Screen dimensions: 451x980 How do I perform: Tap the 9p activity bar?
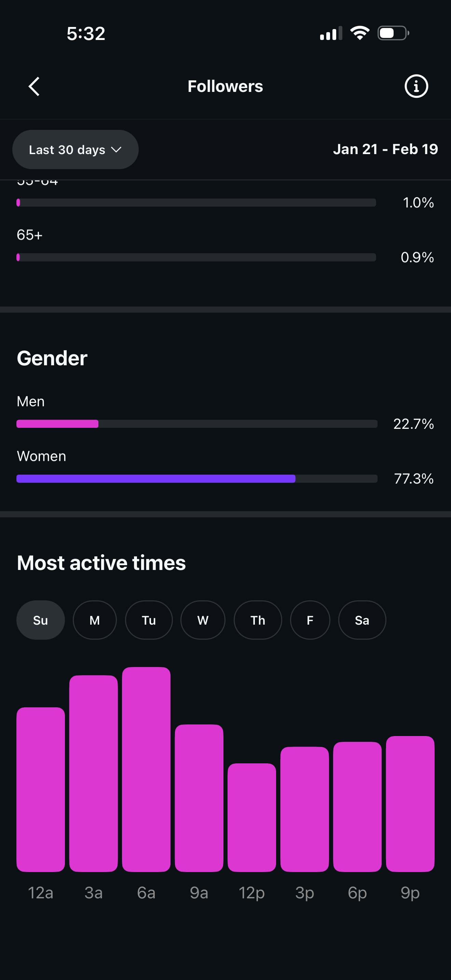tap(410, 803)
